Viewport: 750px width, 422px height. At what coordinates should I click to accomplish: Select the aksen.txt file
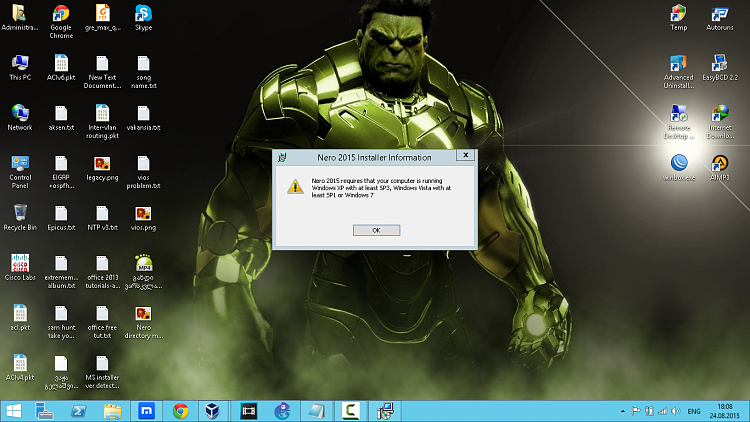(x=61, y=118)
